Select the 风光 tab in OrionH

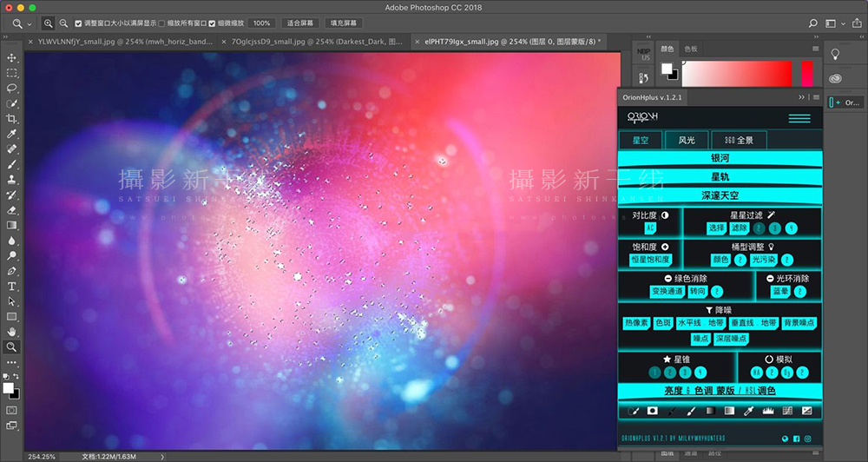(687, 140)
